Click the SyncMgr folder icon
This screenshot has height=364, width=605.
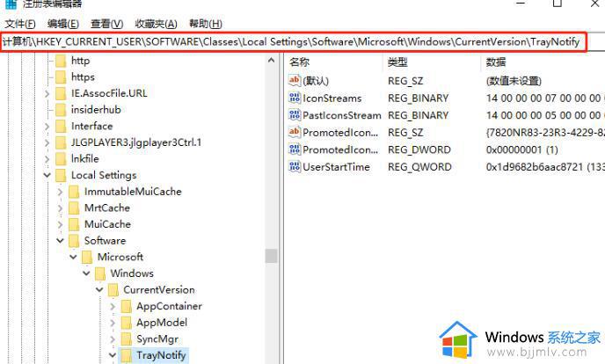pyautogui.click(x=126, y=339)
